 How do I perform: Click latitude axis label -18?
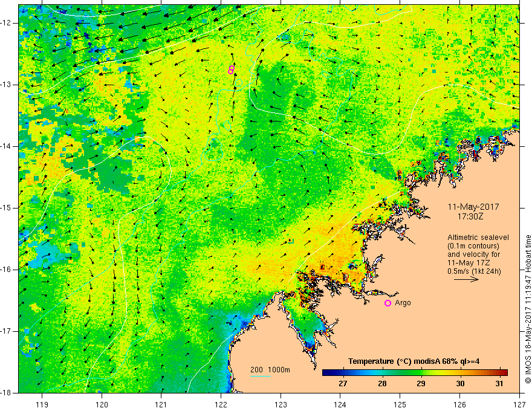coord(6,393)
